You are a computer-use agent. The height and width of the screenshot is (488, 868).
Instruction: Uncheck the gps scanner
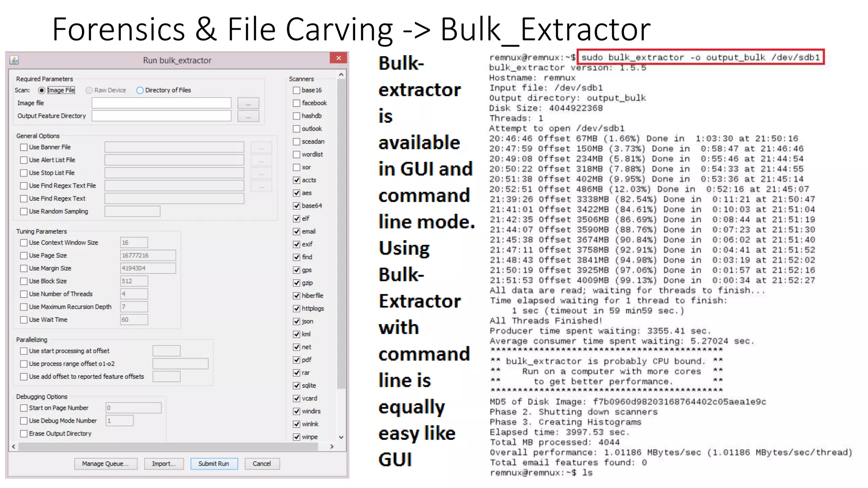pos(297,270)
